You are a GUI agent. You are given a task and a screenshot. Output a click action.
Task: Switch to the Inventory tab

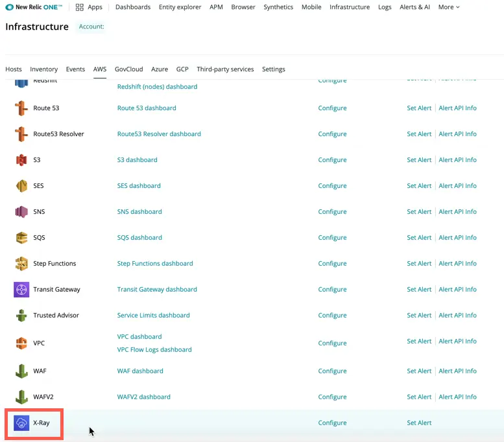click(x=43, y=69)
